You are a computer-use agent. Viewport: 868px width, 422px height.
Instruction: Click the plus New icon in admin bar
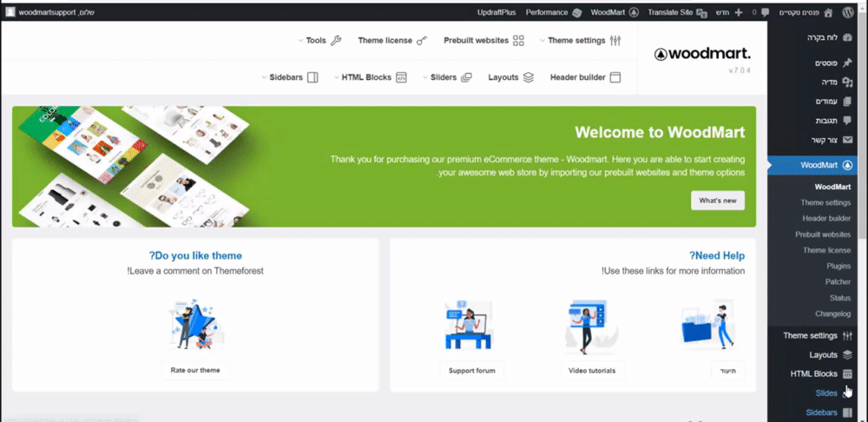click(738, 12)
